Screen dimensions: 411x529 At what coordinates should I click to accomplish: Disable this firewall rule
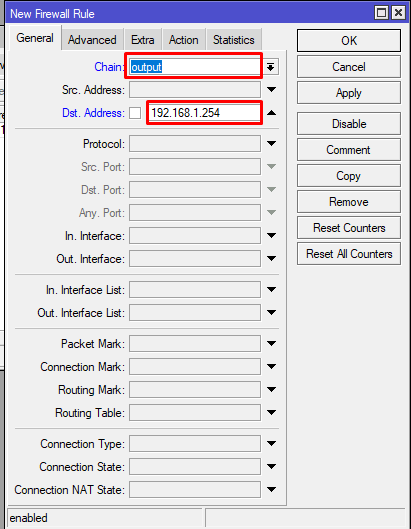point(349,124)
